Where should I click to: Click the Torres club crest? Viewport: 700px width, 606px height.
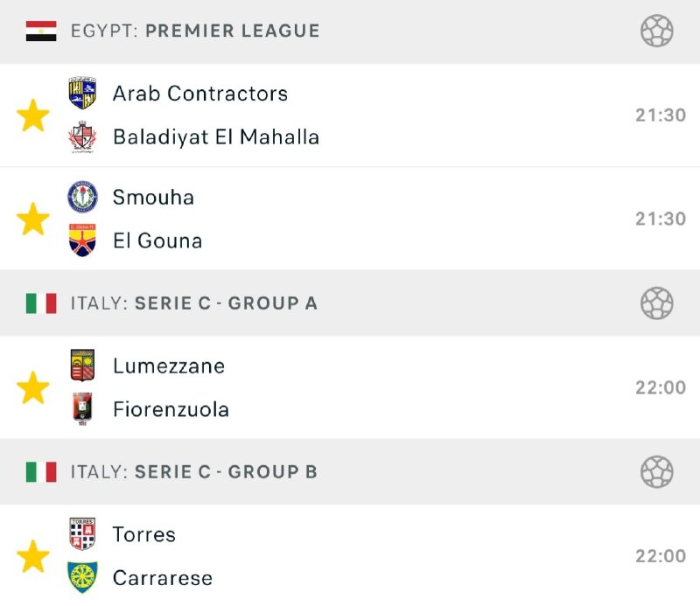click(x=82, y=534)
